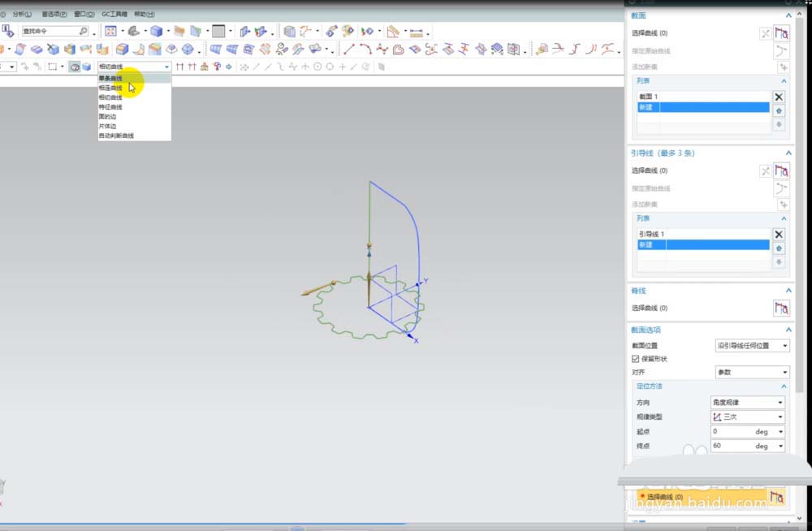
Task: Open the 帮助 menu
Action: pyautogui.click(x=144, y=15)
